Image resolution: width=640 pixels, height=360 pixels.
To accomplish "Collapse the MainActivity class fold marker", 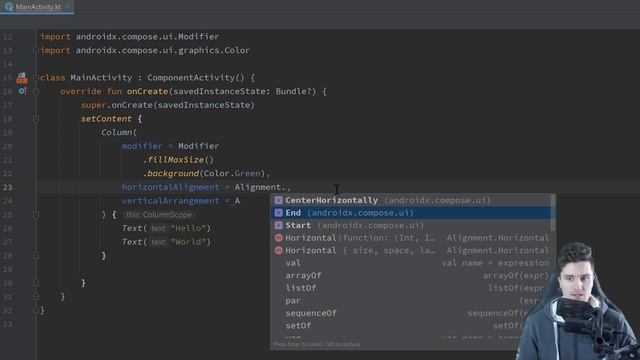I will [36, 78].
